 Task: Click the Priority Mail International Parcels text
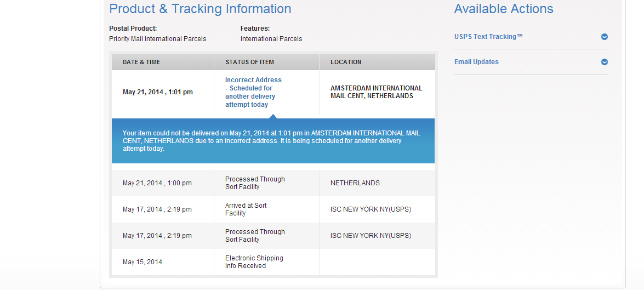point(157,39)
